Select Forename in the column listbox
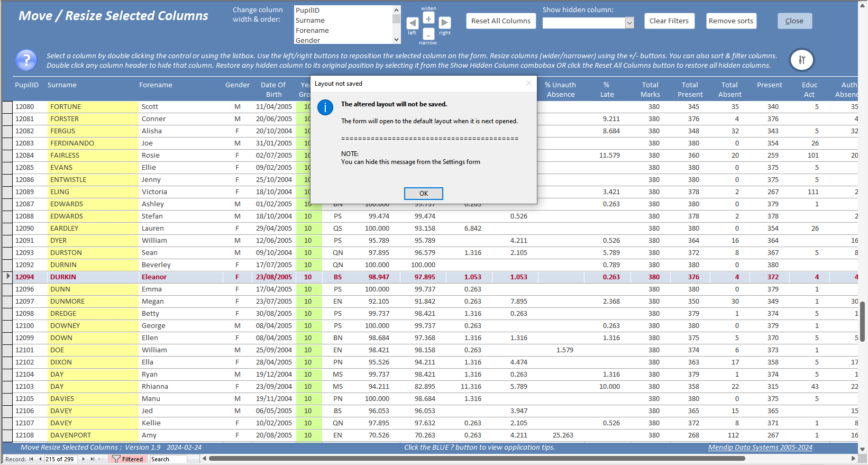The height and width of the screenshot is (465, 868). [343, 30]
